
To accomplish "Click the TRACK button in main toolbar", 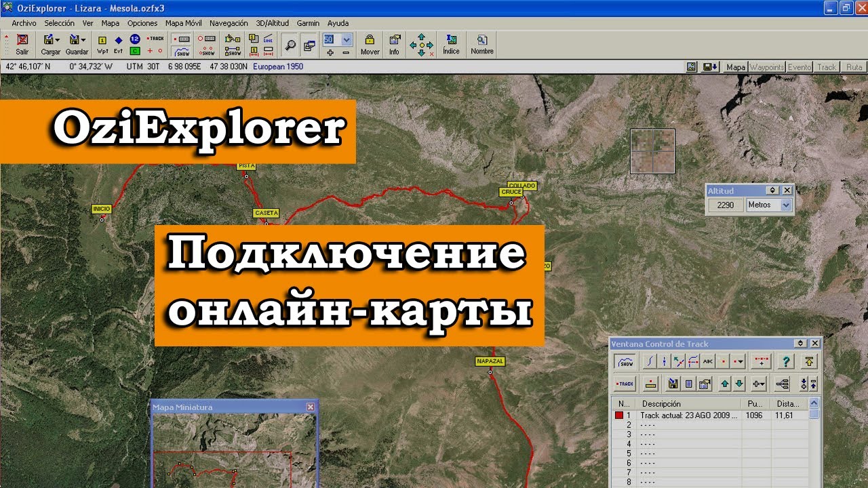I will click(x=155, y=39).
